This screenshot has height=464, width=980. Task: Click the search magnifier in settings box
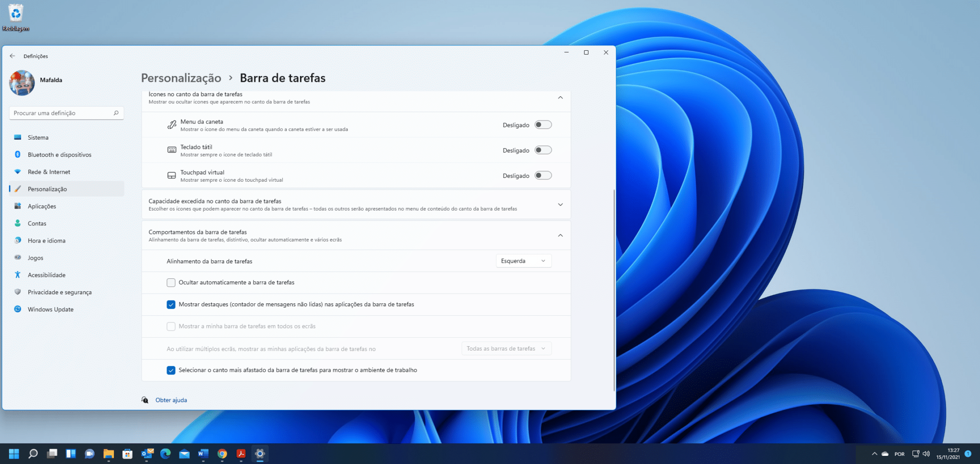coord(116,113)
